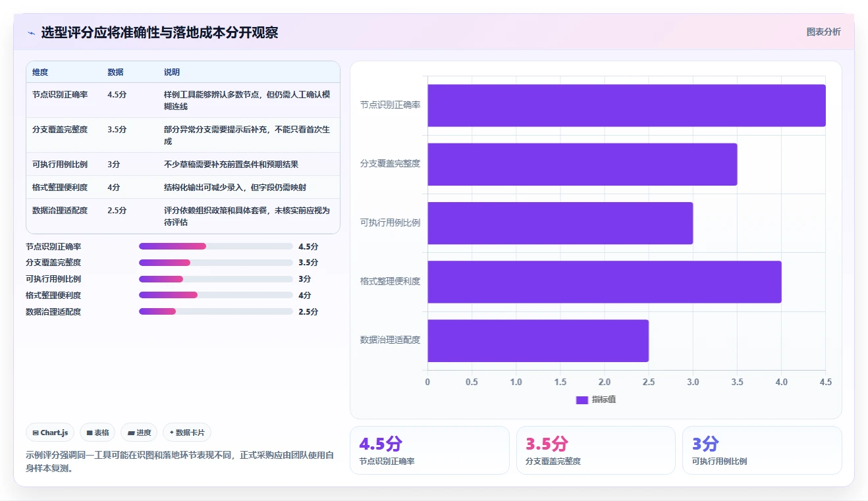The image size is (868, 501).
Task: Click the 3分 data card
Action: [762, 450]
